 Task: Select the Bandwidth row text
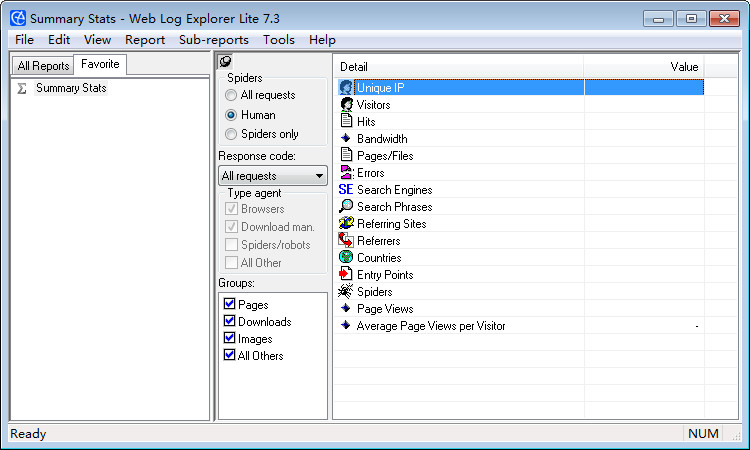[382, 139]
